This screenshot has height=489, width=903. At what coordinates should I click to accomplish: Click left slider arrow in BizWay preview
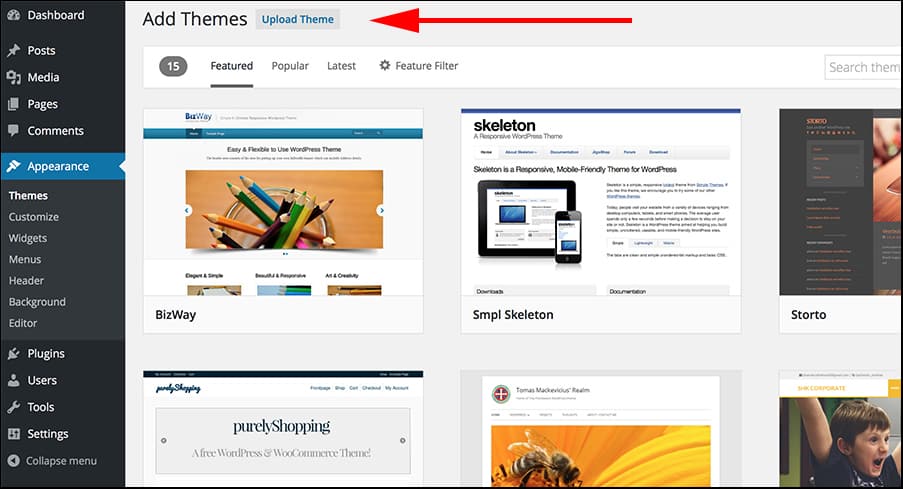point(187,210)
